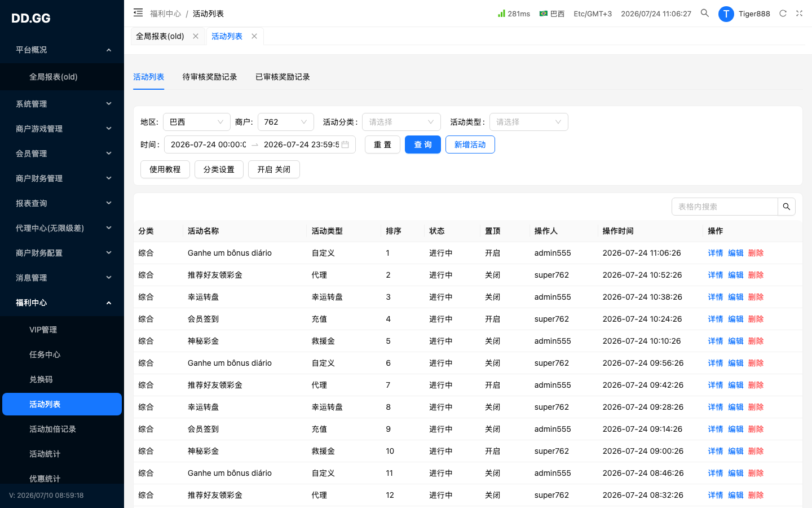Screen dimensions: 812x508
Task: Click the 分类设置 button
Action: [x=219, y=169]
